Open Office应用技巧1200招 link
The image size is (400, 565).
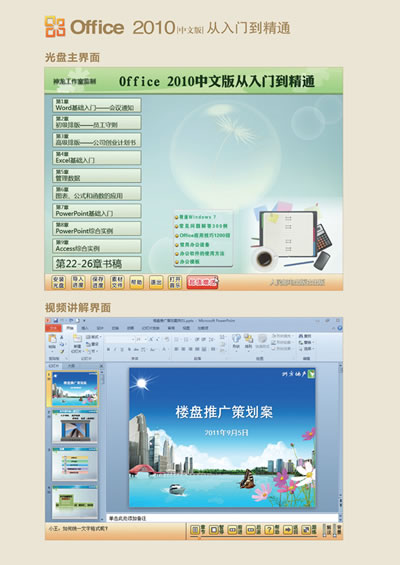click(204, 235)
